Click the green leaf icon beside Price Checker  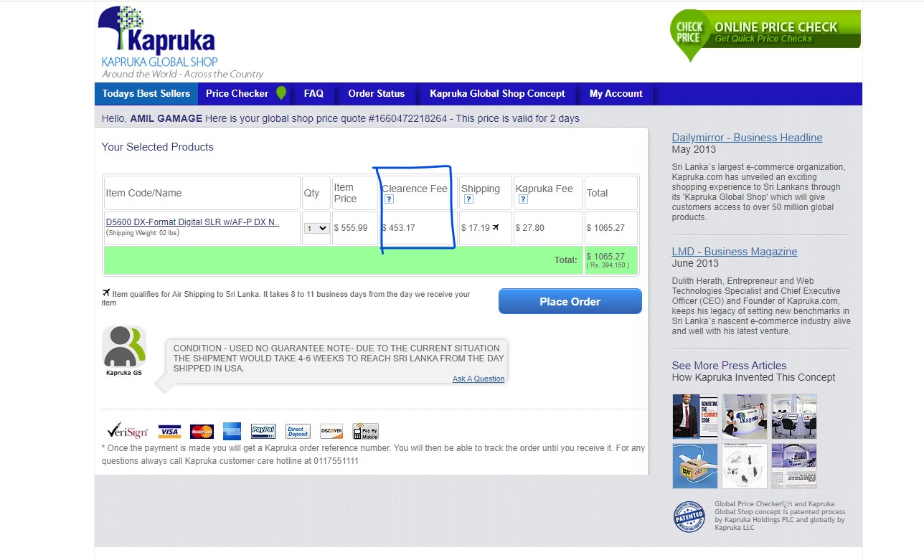click(x=281, y=93)
